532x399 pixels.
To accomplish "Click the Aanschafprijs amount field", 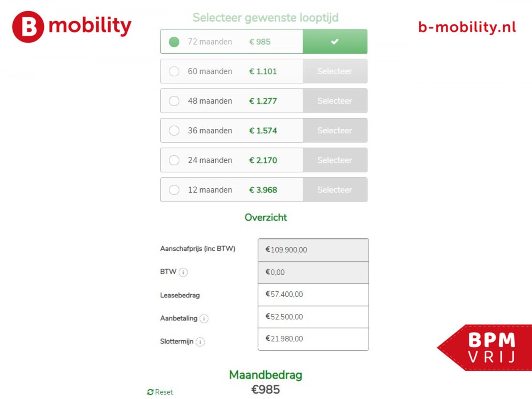I will [313, 250].
